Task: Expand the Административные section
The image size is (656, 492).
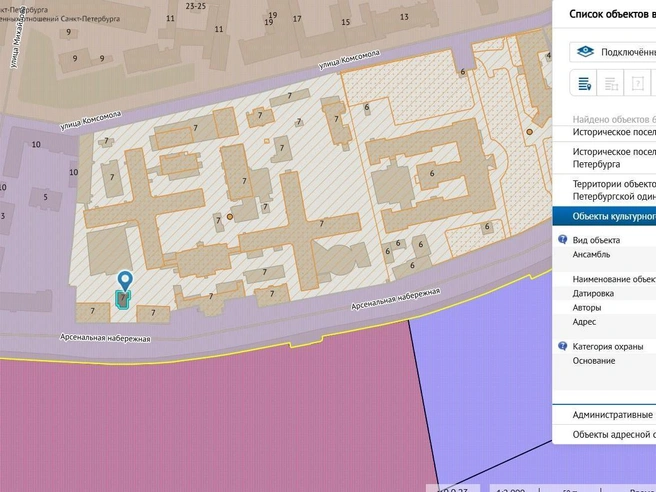Action: 604,415
